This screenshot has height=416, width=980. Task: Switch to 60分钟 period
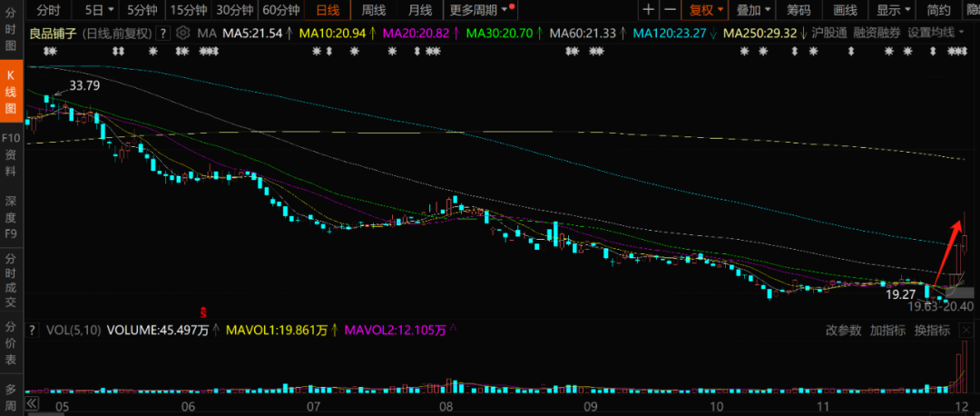pos(280,9)
